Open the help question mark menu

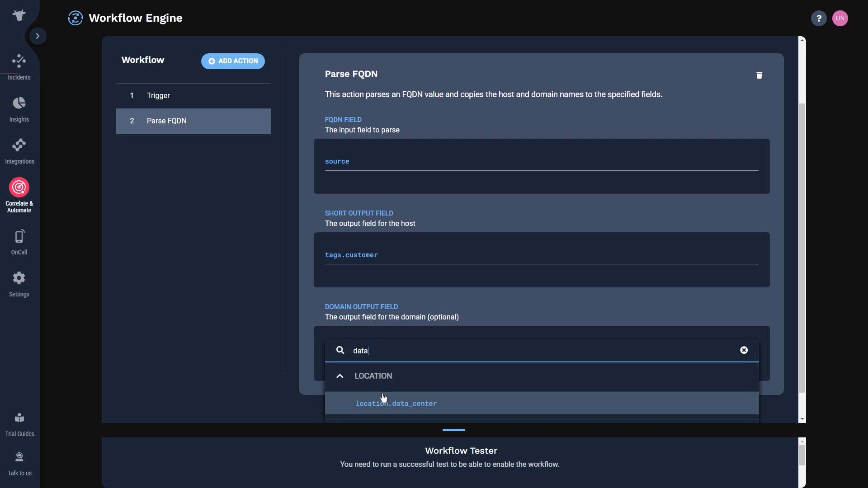[818, 18]
